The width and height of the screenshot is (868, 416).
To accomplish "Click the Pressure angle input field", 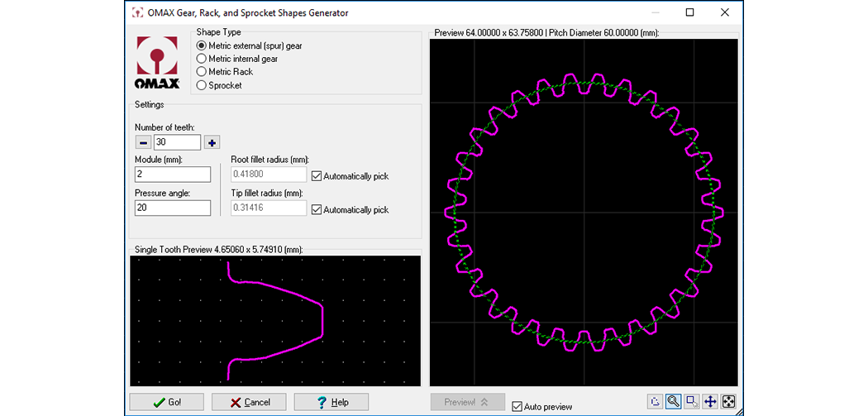I will 172,208.
